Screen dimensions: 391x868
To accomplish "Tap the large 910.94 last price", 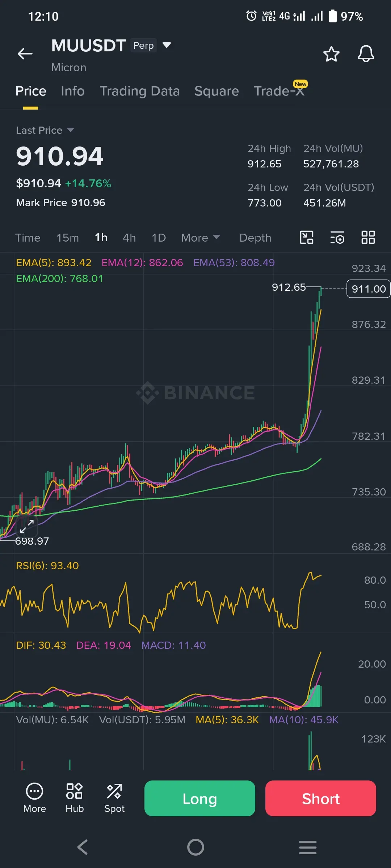I will click(x=60, y=156).
